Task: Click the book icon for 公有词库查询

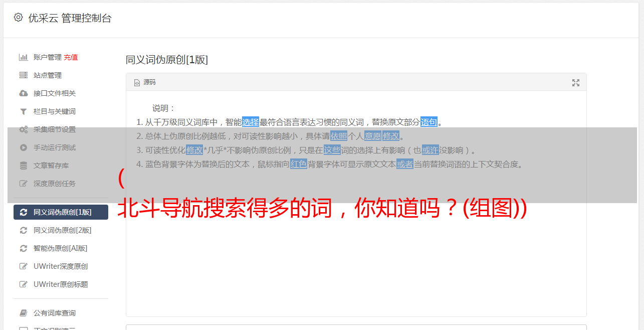Action: (23, 313)
